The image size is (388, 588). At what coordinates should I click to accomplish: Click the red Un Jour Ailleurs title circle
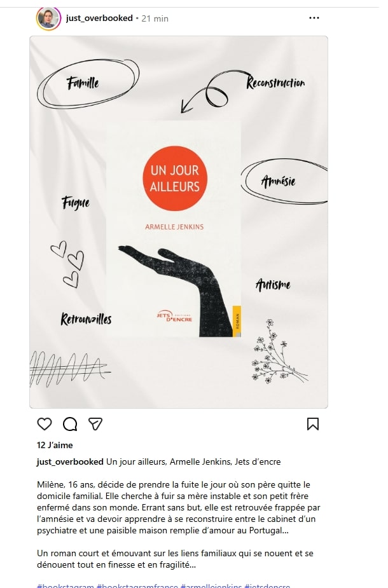[x=175, y=179]
